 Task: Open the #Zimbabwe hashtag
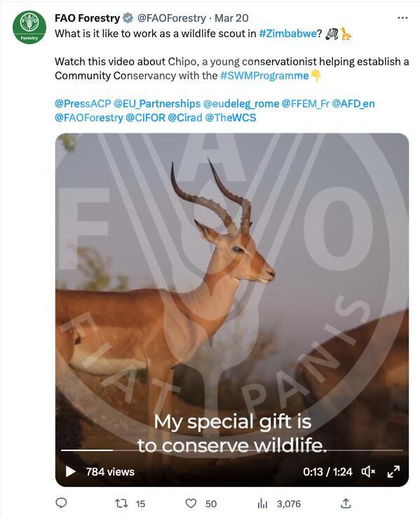point(287,34)
